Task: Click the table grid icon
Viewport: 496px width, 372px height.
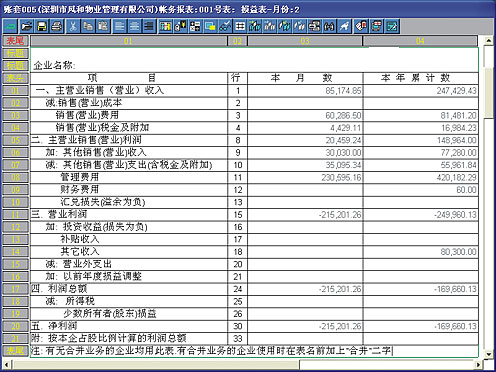Action: click(x=240, y=26)
